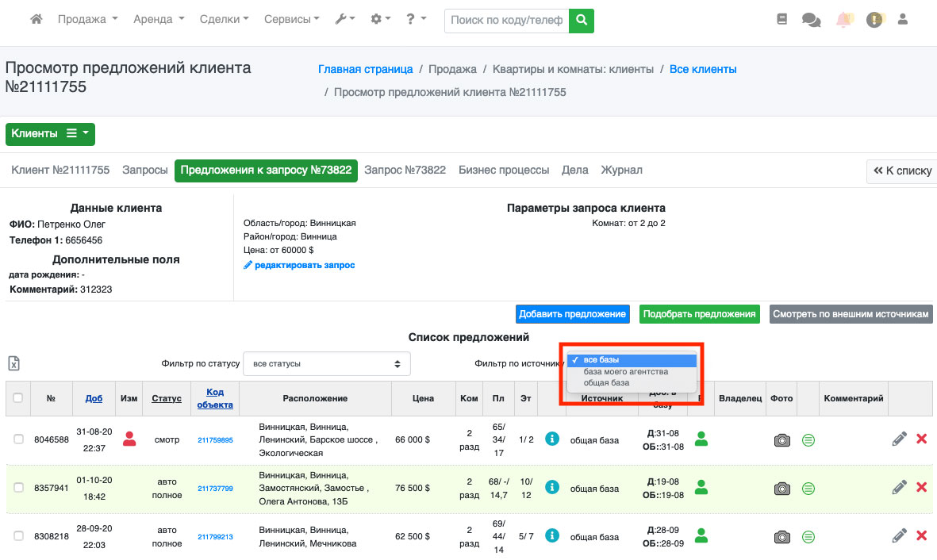
Task: Export list with the Excel file icon
Action: pos(14,363)
